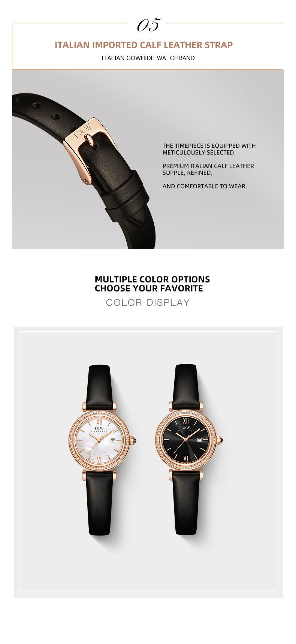Screen dimensions: 296x644
Task: Click the Italian Imported Calf Leather Strap heading
Action: (144, 45)
